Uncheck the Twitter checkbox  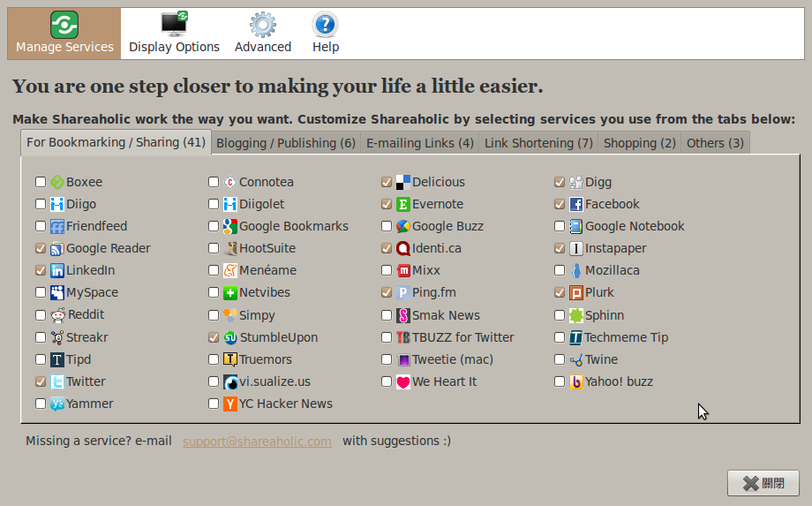(41, 381)
